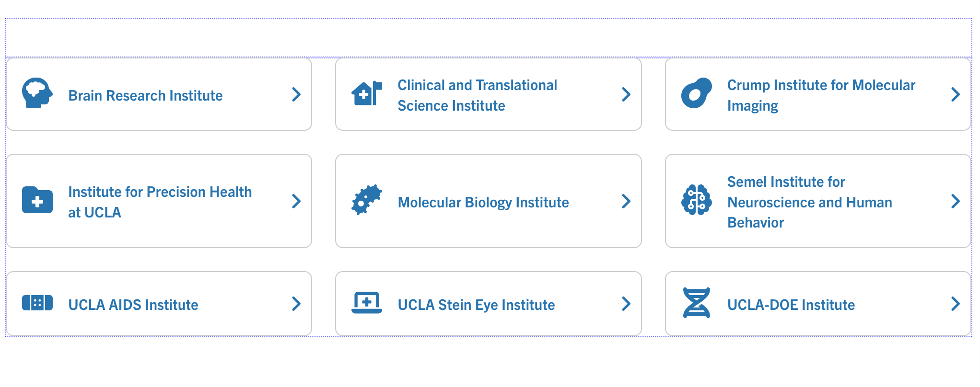Click the laptop medical icon for Stein Eye Institute
The height and width of the screenshot is (387, 980).
tap(367, 303)
